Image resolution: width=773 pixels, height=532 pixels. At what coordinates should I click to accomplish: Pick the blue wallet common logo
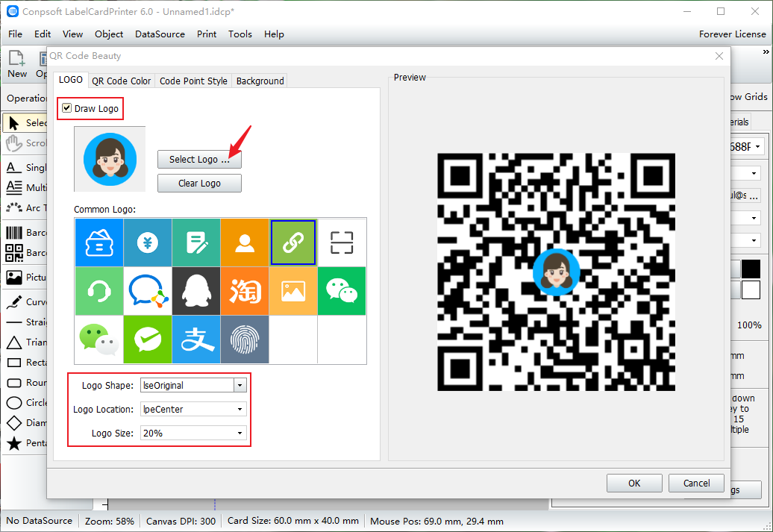(x=99, y=242)
